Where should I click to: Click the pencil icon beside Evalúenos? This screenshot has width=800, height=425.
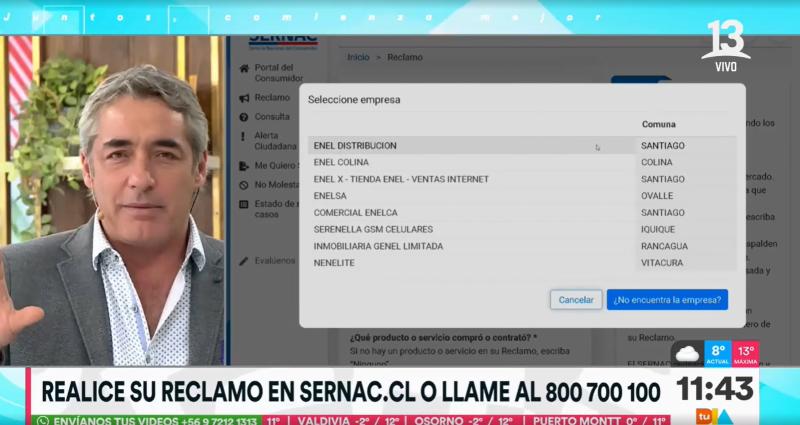point(244,261)
